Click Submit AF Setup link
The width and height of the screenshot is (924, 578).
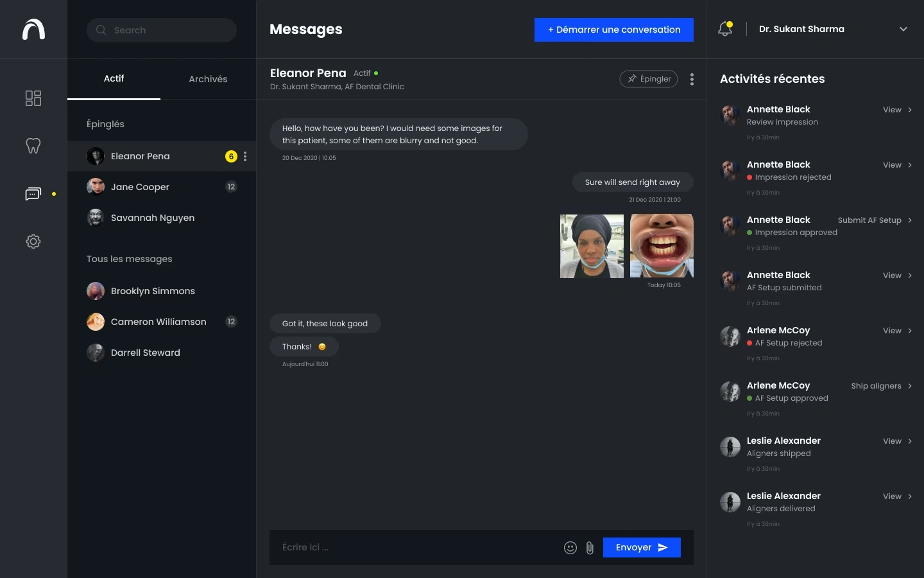(x=869, y=220)
